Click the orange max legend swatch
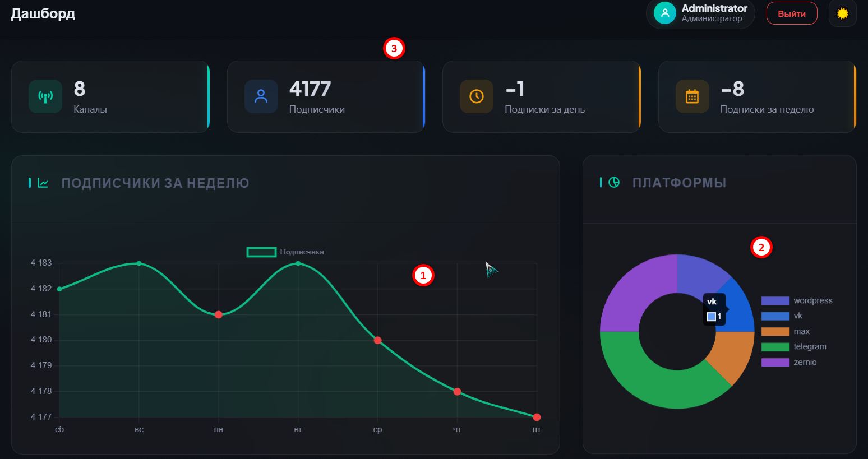 point(775,331)
